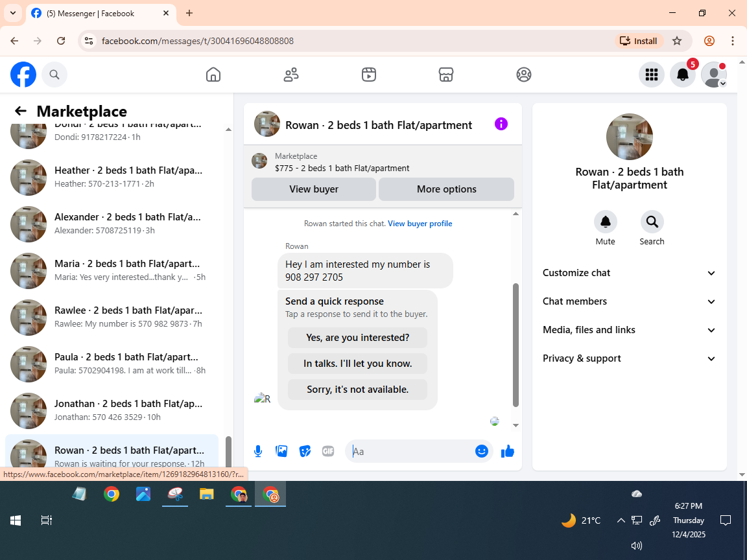Open Jonathan's conversation in the list

[112, 410]
